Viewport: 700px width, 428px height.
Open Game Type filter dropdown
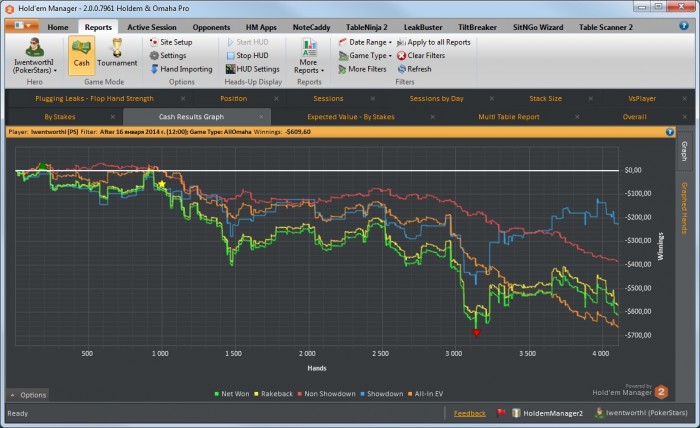point(365,55)
